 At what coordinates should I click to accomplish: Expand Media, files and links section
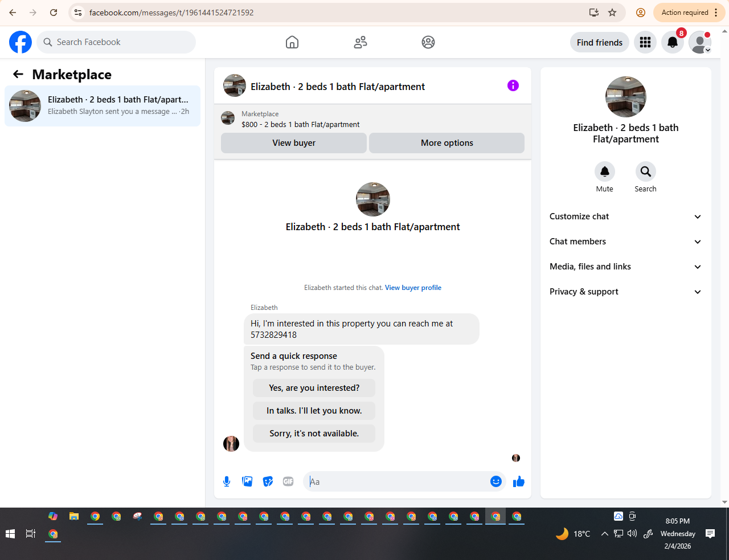[x=626, y=267]
